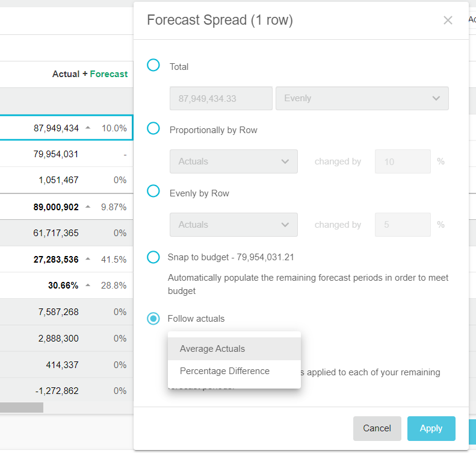Screen dimensions: 476x453
Task: Select the Follow actuals radio button
Action: pyautogui.click(x=153, y=319)
